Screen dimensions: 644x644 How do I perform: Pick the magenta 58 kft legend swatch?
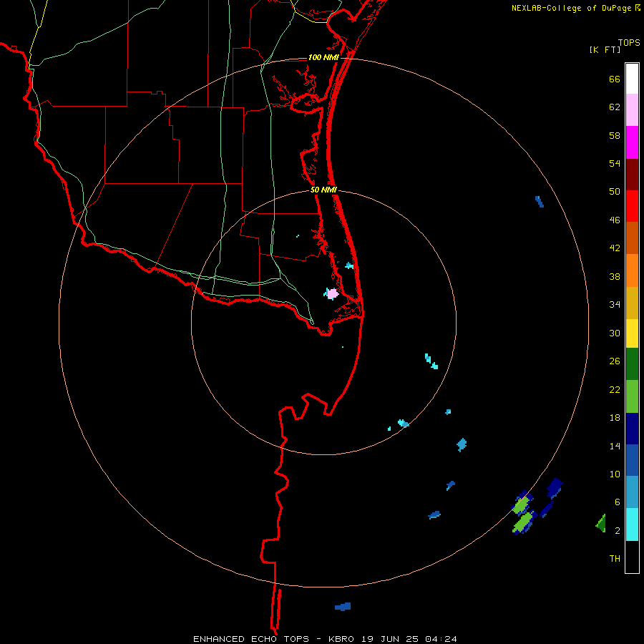632,142
